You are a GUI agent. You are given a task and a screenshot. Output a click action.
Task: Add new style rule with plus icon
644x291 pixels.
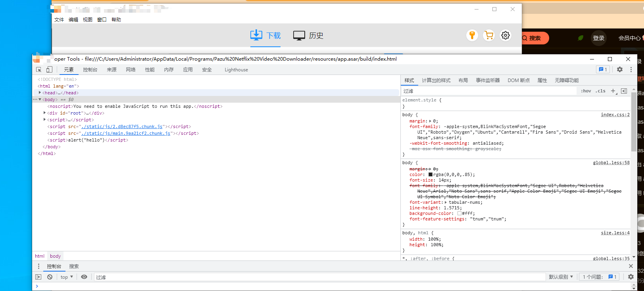pos(613,91)
